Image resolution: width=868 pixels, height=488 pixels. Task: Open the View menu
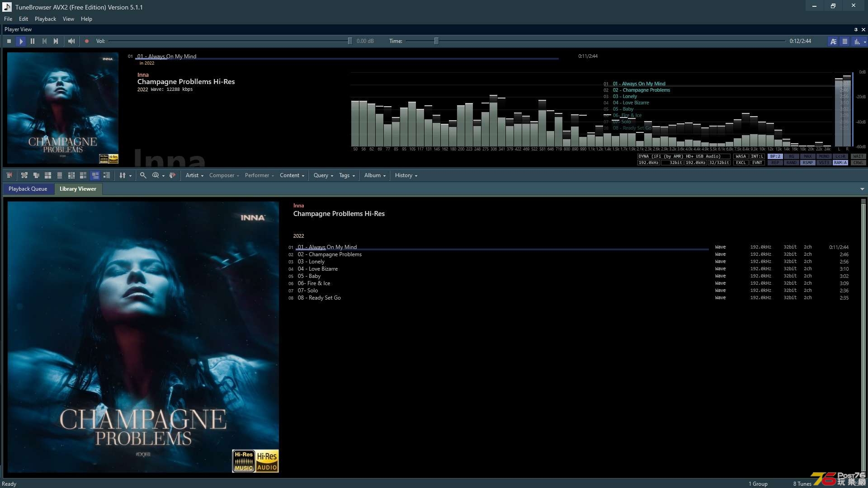click(x=68, y=19)
